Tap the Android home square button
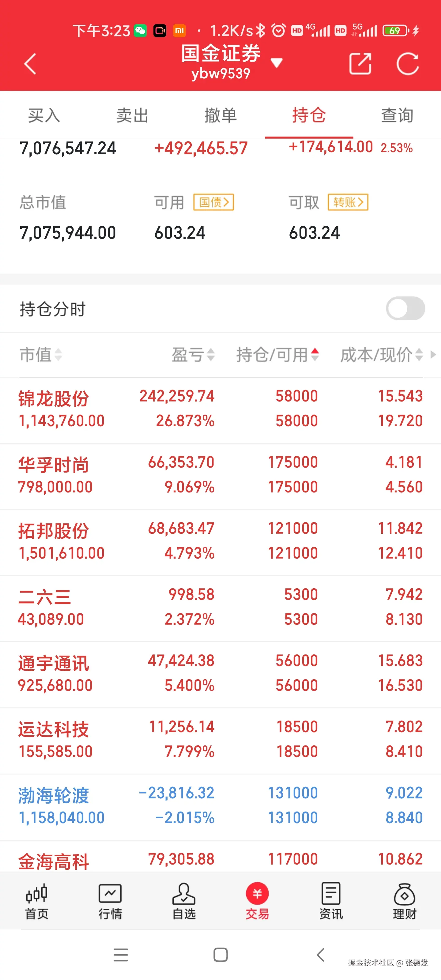 (x=220, y=955)
